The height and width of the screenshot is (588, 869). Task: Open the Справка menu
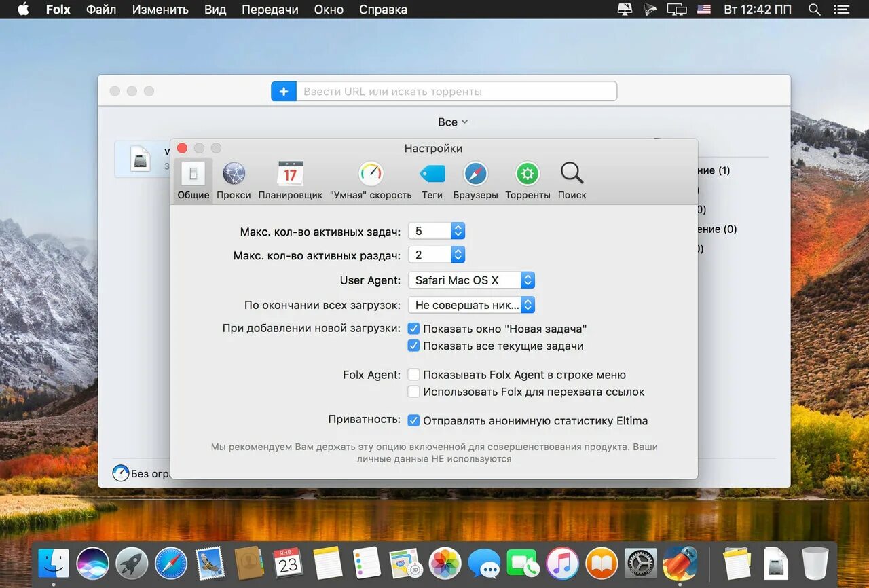point(383,10)
